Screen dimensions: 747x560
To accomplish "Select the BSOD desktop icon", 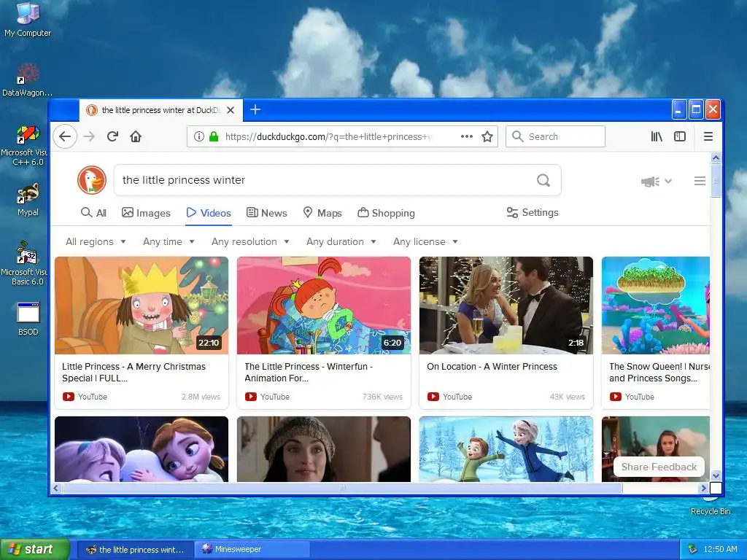I will pyautogui.click(x=28, y=319).
